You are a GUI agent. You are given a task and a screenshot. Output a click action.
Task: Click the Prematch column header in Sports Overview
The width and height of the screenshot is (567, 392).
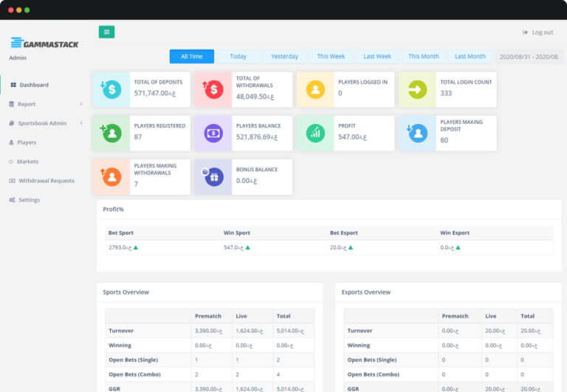(208, 316)
